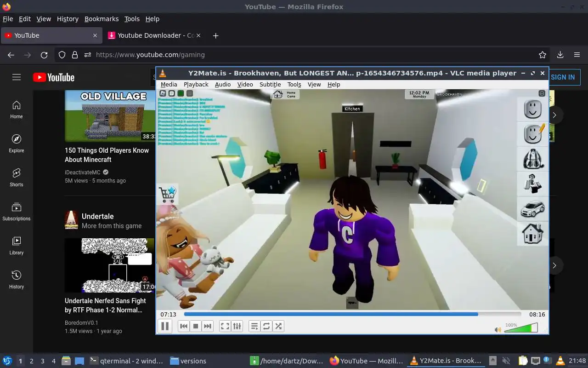Click the tracking protection shield icon
This screenshot has height=368, width=588.
(x=62, y=55)
